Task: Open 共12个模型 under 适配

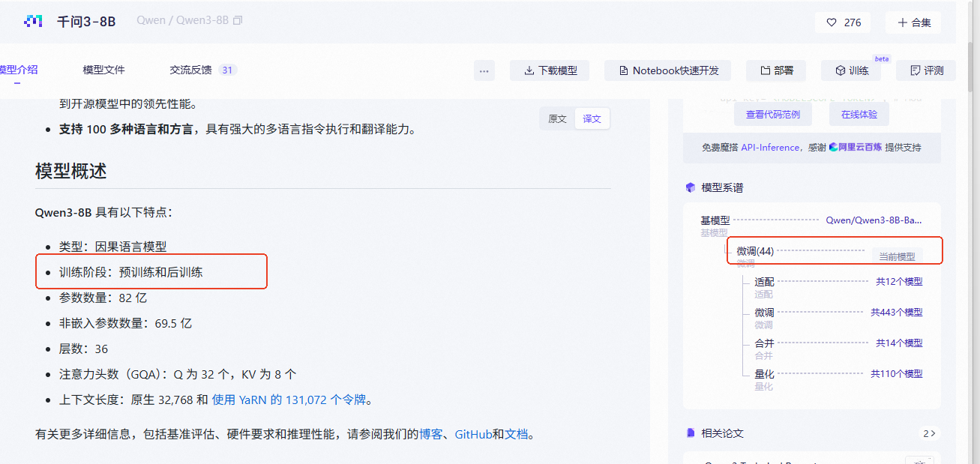Action: coord(899,282)
